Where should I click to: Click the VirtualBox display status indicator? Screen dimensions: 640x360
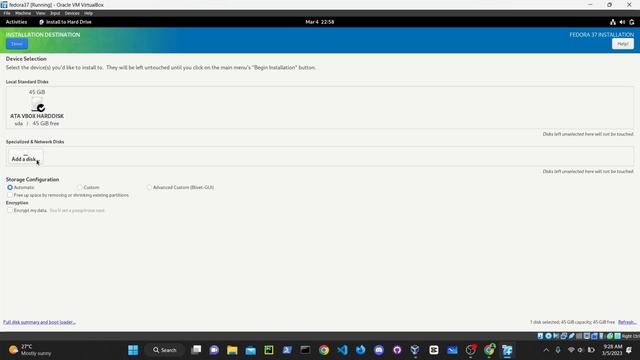tap(587, 336)
